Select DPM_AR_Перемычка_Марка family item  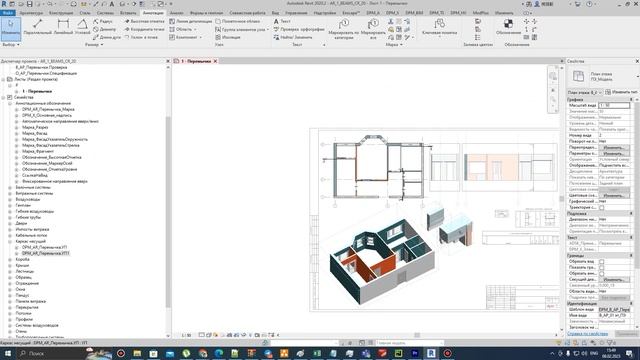point(48,109)
